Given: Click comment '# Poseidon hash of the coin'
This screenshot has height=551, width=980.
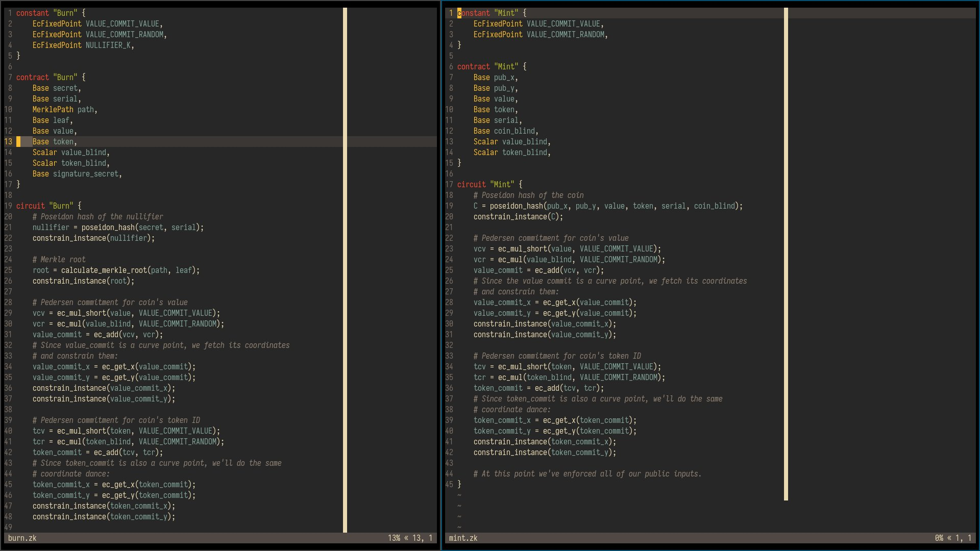Looking at the screenshot, I should click(x=529, y=195).
